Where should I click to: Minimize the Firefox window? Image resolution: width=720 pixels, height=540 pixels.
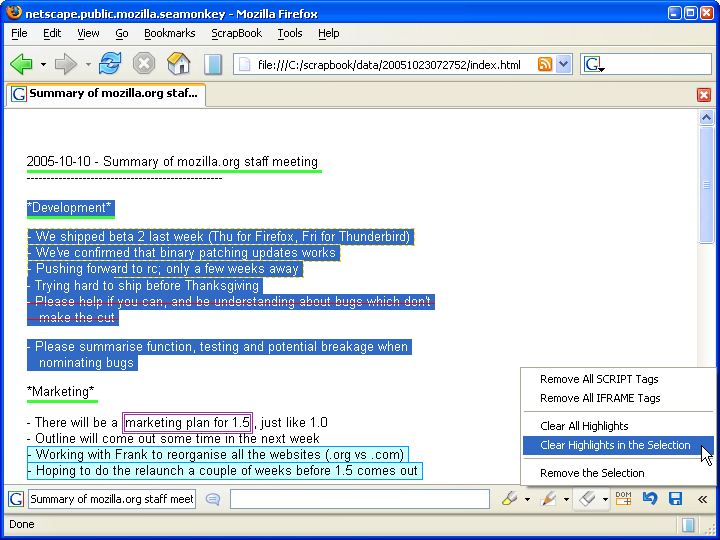coord(675,13)
